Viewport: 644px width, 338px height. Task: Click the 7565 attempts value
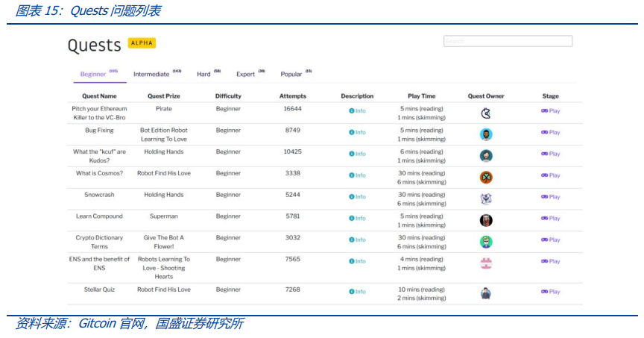click(x=293, y=259)
